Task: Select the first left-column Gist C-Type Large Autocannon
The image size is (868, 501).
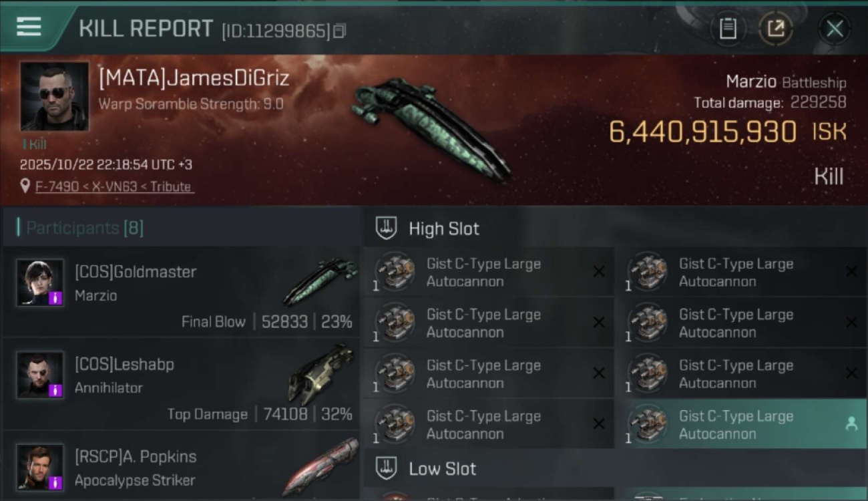Action: click(x=489, y=272)
